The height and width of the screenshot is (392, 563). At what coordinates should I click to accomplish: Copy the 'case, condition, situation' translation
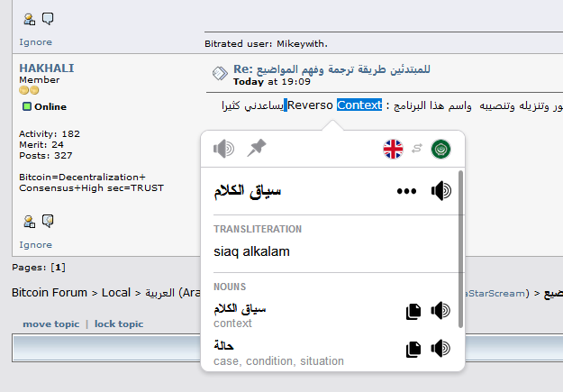tap(413, 350)
